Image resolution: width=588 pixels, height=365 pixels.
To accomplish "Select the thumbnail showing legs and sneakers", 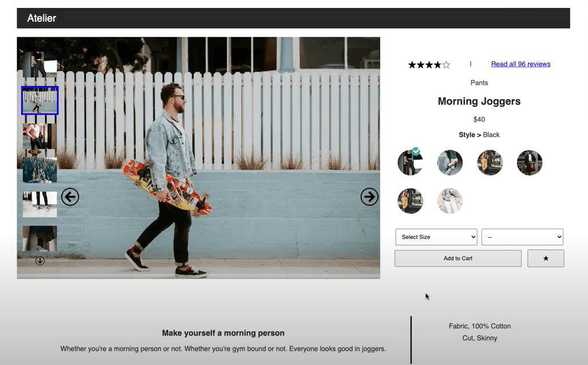I will 40,204.
